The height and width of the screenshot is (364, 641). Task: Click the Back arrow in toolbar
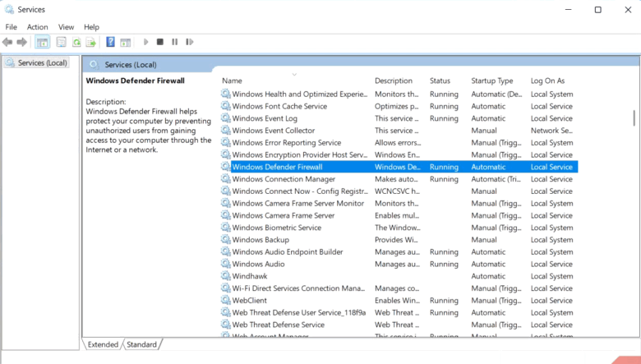coord(7,42)
